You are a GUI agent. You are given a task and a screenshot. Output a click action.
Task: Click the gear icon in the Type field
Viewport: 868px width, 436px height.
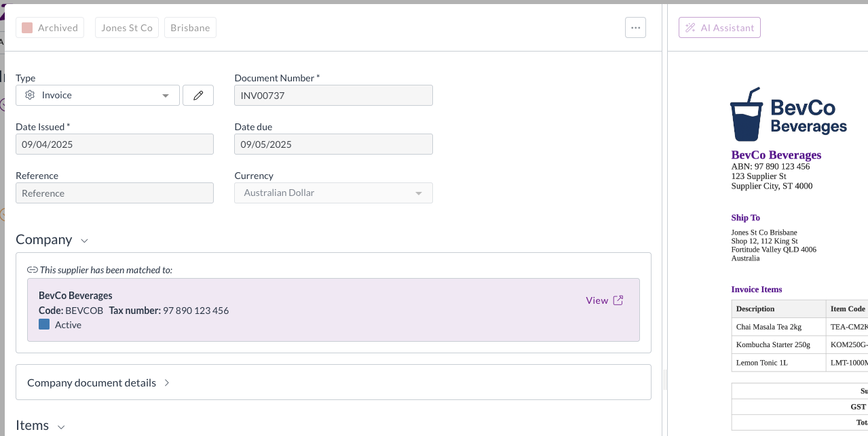[x=30, y=96]
